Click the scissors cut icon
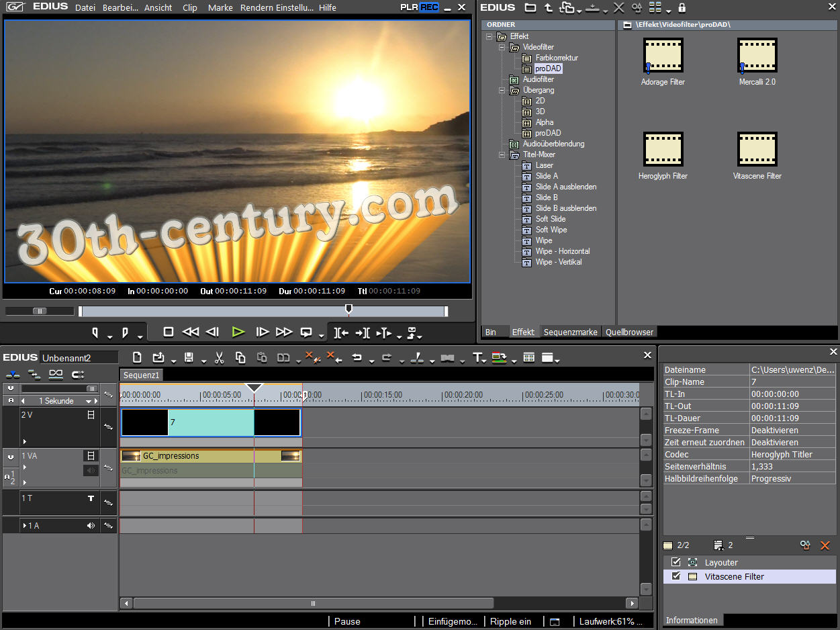 [219, 357]
